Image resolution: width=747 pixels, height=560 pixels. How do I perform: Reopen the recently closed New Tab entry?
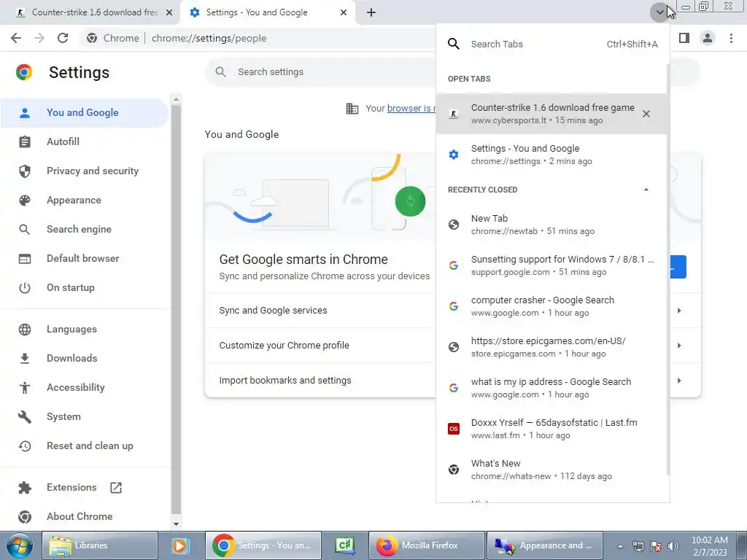[x=551, y=225]
